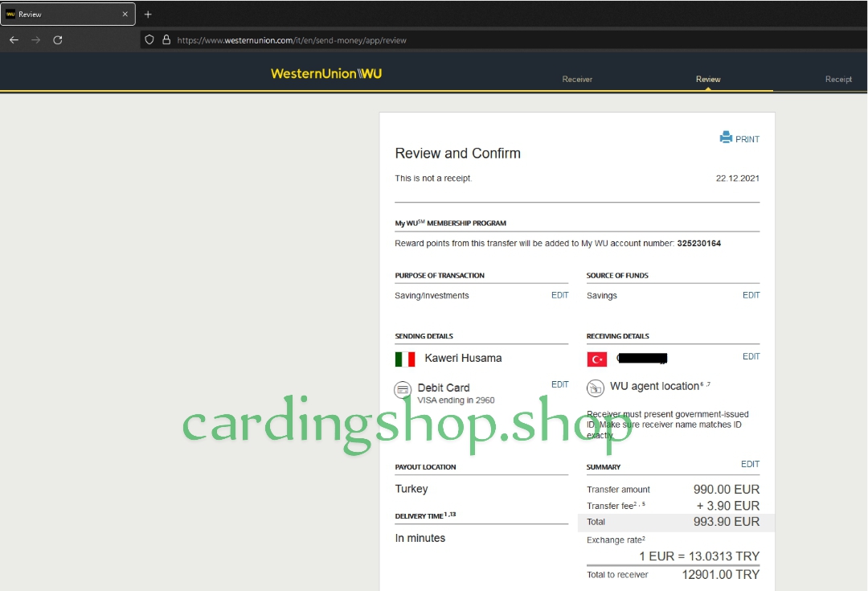This screenshot has width=868, height=591.
Task: Click the padlock site security icon
Action: (166, 40)
